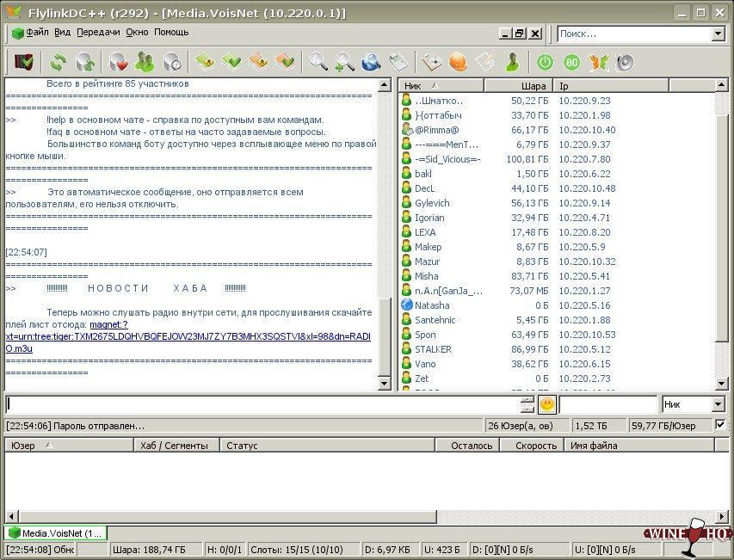The image size is (734, 560).
Task: Click the orange hard hat toolbar icon
Action: tap(459, 62)
